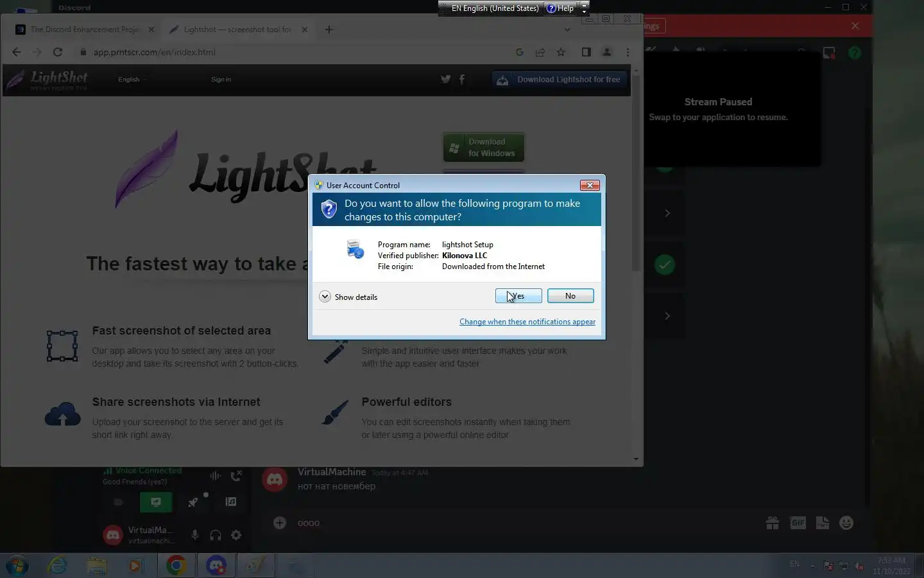Click the muted volume tray icon
The height and width of the screenshot is (578, 924).
(859, 566)
